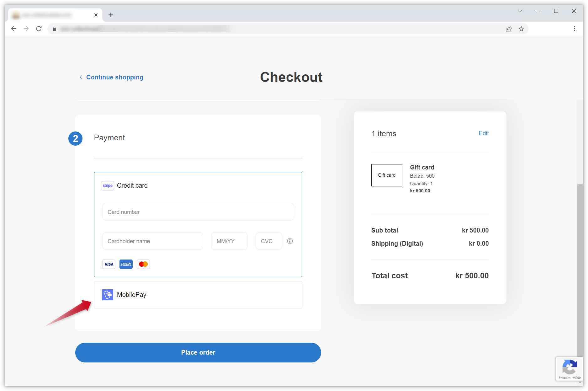Click the share icon in the address bar
588x391 pixels.
pos(509,29)
